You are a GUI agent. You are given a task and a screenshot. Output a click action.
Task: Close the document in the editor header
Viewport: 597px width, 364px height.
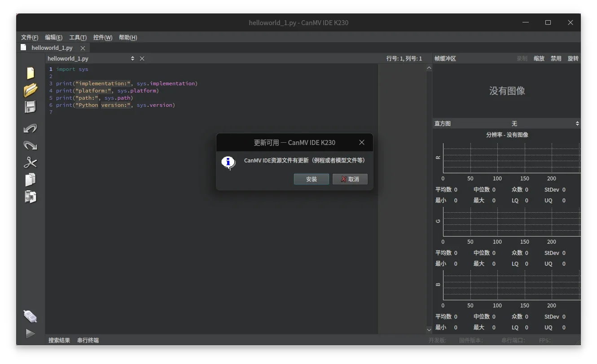coord(142,58)
